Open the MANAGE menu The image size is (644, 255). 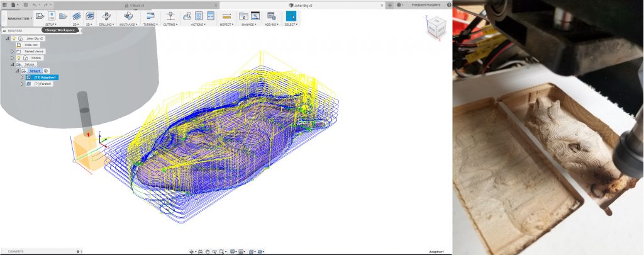coord(249,25)
